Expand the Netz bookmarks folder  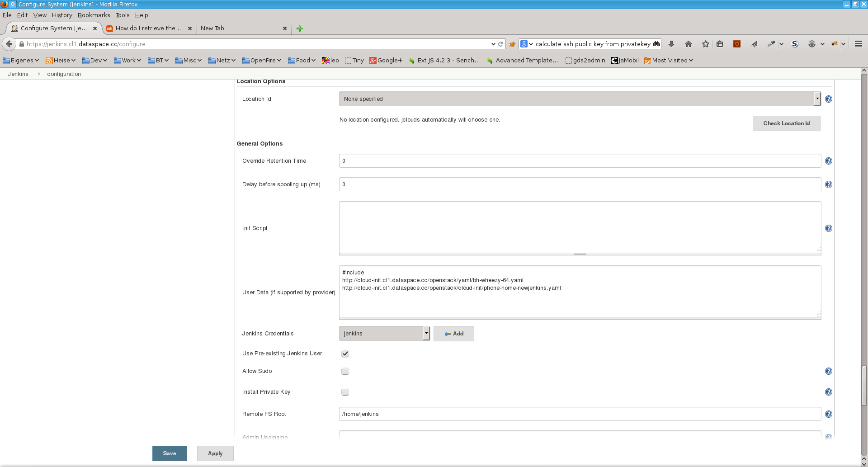222,60
